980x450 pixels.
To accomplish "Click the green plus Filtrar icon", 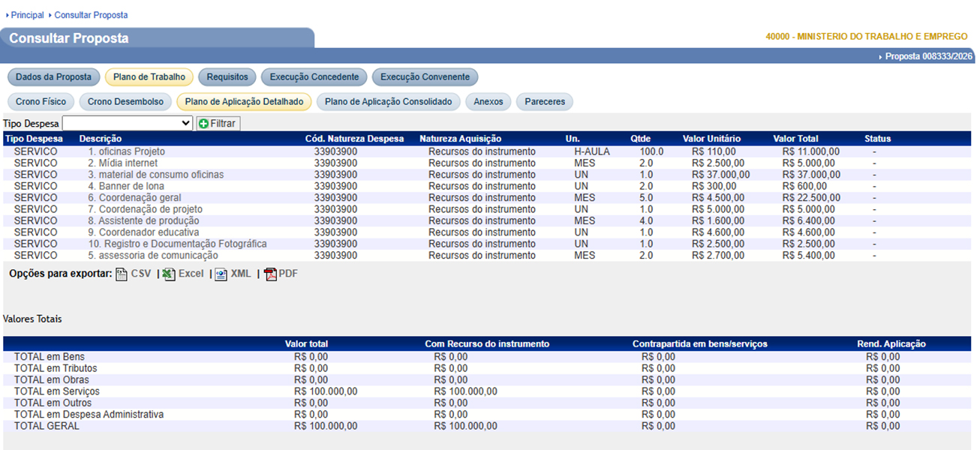I will [x=204, y=123].
